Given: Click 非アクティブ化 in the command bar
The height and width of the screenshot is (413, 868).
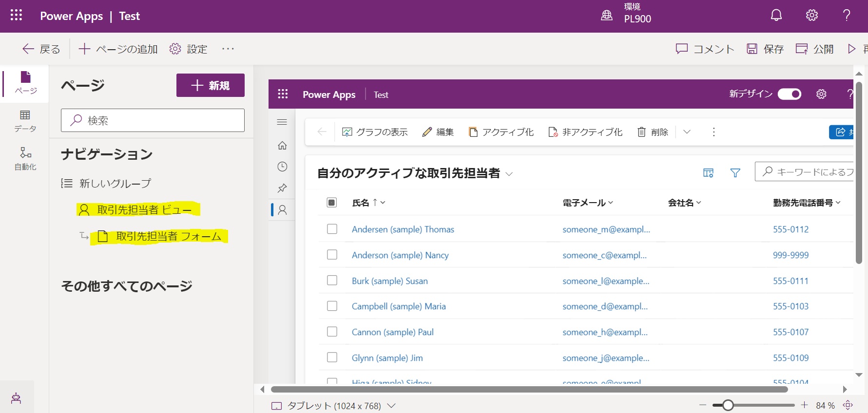Looking at the screenshot, I should 585,132.
